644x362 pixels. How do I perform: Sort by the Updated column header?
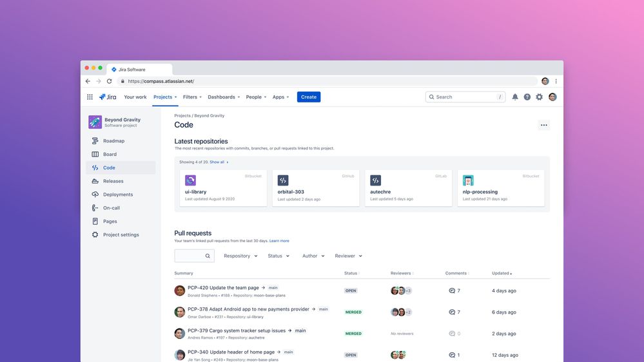[502, 273]
